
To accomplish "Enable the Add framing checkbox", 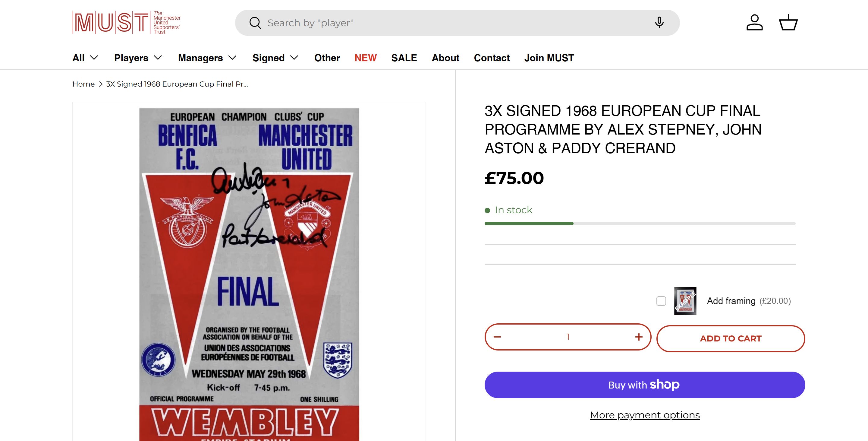I will pos(661,301).
